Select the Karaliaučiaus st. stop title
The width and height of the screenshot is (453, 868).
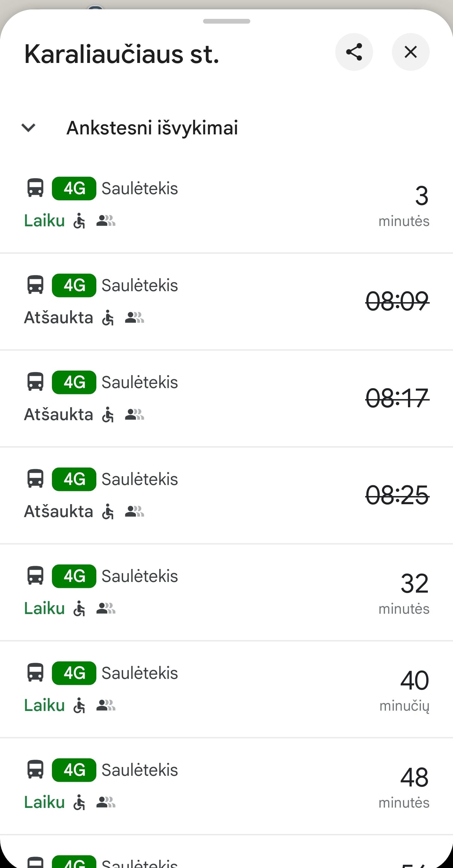122,54
